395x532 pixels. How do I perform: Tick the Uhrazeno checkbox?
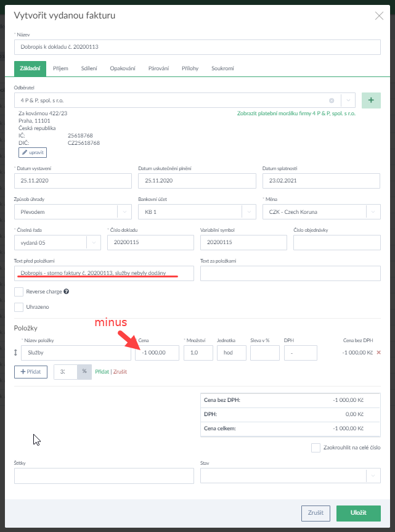point(18,306)
